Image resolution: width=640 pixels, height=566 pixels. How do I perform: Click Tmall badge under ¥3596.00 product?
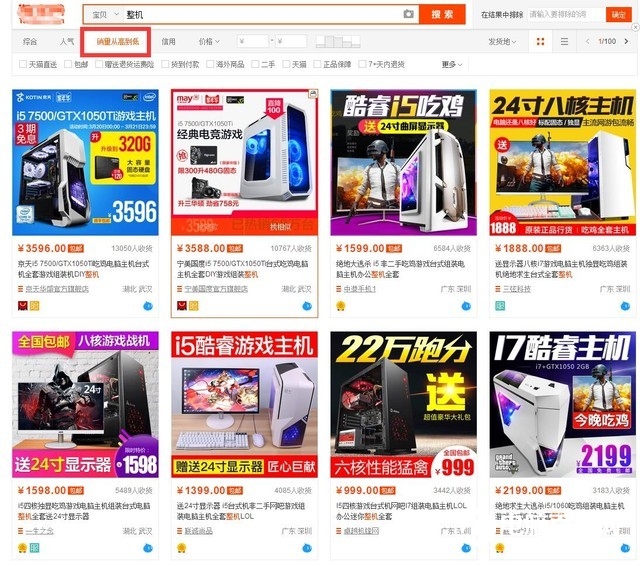pos(22,306)
